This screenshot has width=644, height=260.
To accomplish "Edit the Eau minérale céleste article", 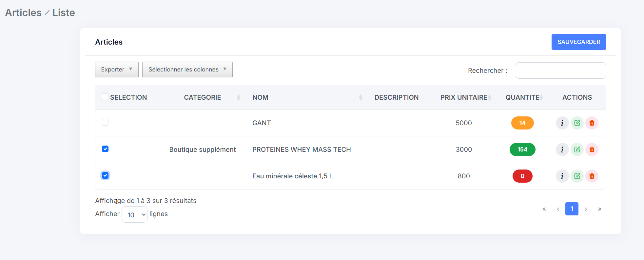I will (x=577, y=176).
